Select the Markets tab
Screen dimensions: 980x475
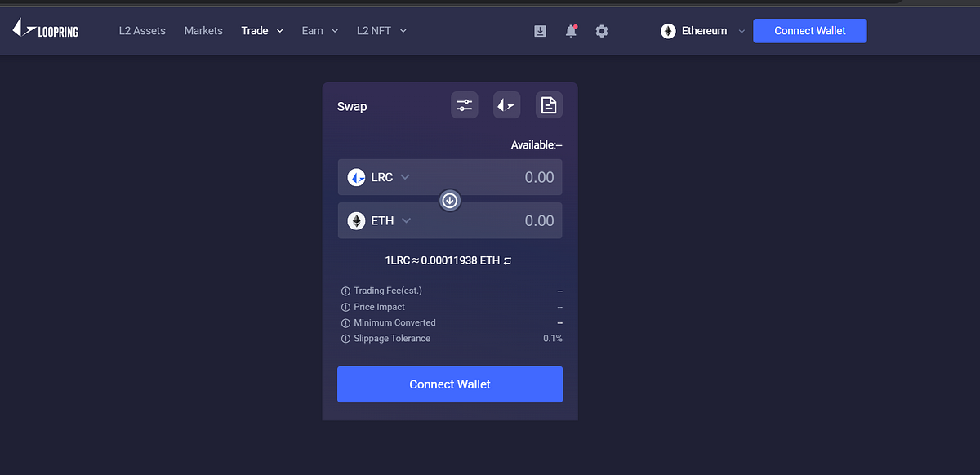pos(203,30)
